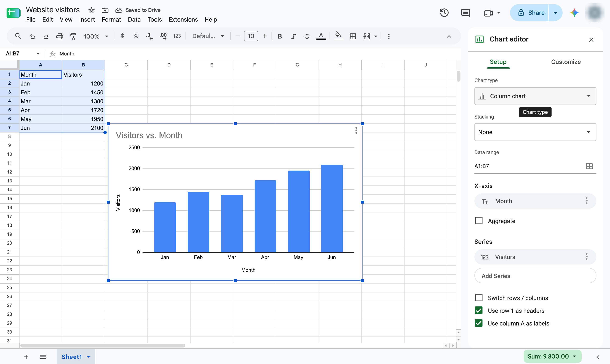
Task: Open version history clock icon
Action: click(444, 13)
